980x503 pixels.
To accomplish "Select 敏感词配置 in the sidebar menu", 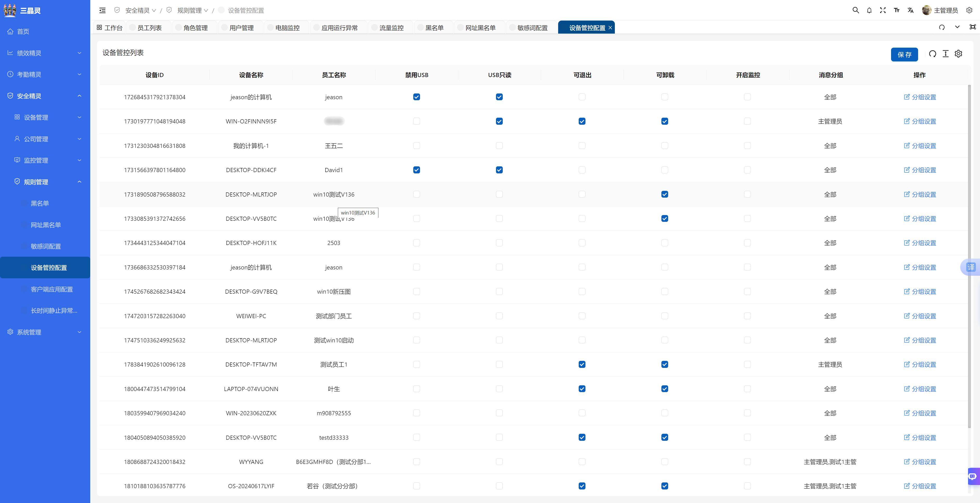I will [46, 246].
